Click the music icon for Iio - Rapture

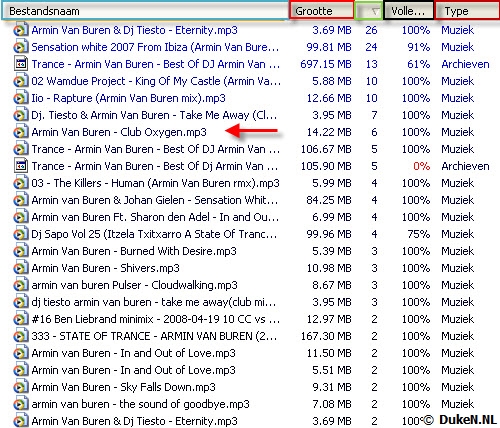(20, 98)
